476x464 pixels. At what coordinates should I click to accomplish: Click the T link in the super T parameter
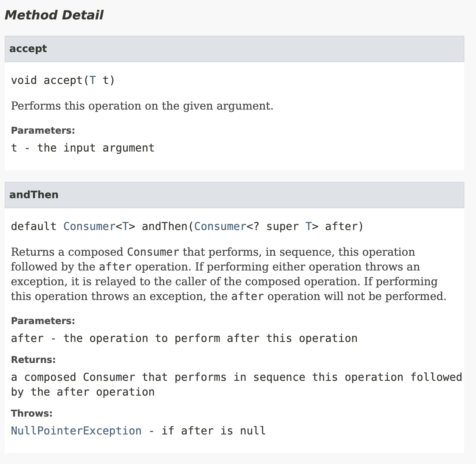tap(309, 226)
